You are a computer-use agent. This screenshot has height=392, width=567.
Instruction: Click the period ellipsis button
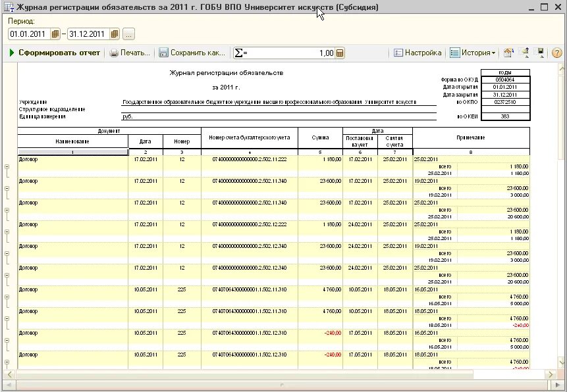tap(128, 34)
